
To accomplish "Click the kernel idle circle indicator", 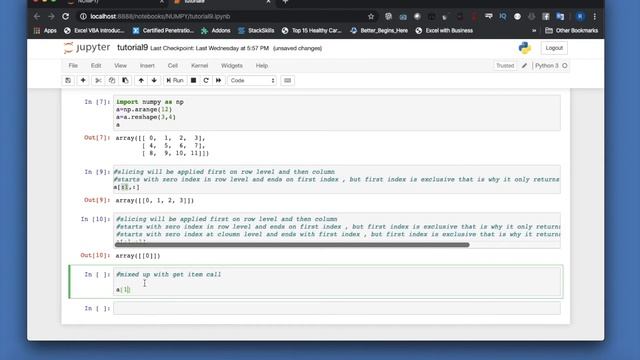I will tap(565, 66).
